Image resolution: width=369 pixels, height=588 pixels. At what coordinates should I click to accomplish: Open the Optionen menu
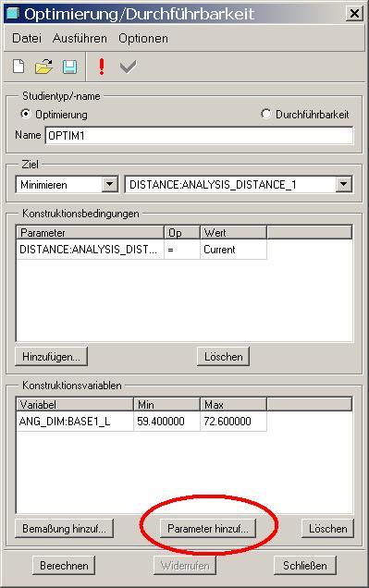[x=143, y=38]
